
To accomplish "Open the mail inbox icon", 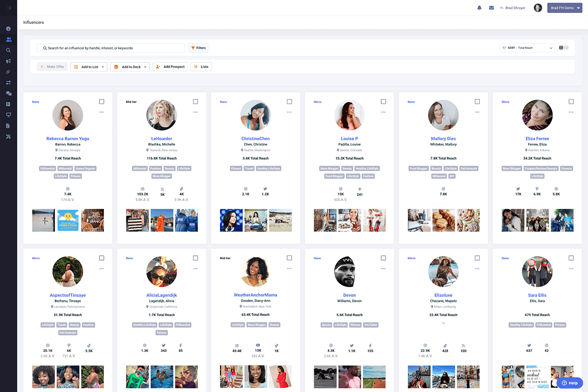I will 491,8.
